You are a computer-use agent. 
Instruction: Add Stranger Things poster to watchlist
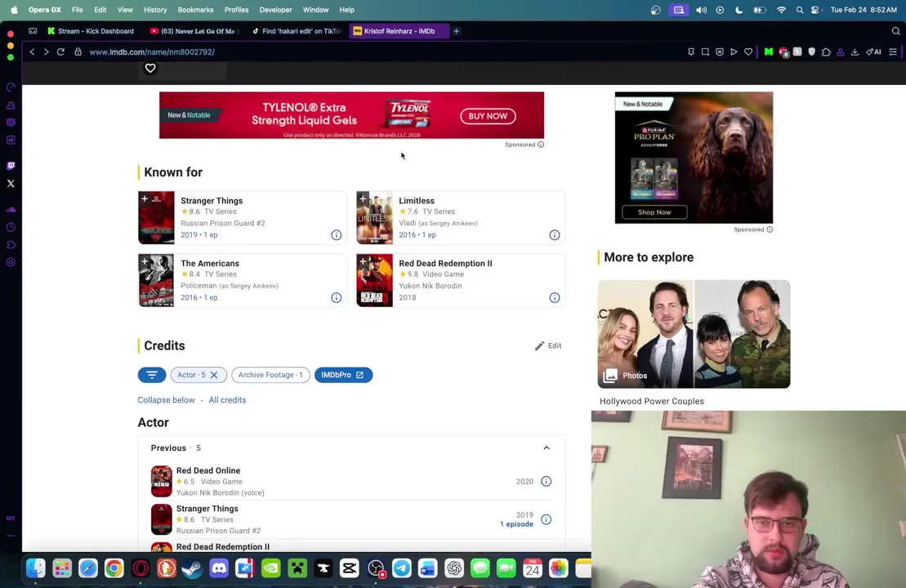coord(145,198)
